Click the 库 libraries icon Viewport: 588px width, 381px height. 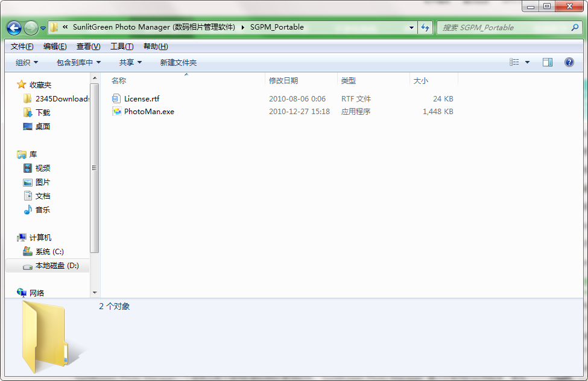coord(21,155)
